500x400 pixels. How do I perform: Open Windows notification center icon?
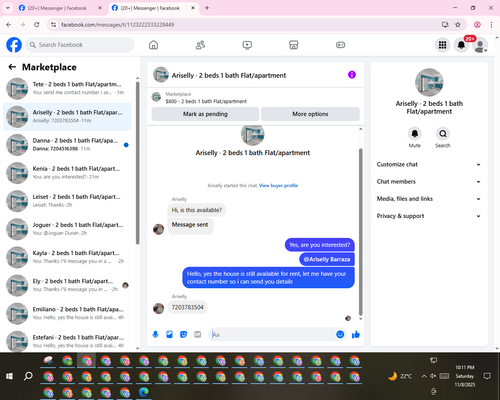[487, 376]
